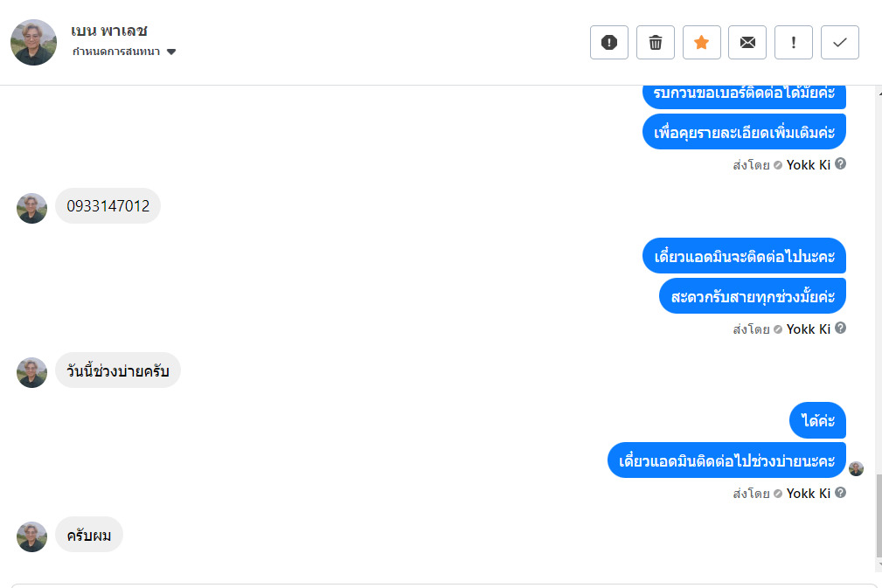Click help icon below เพื่อคุยรายละเอียดเพิ่มเติมค่ะ message
Image resolution: width=882 pixels, height=588 pixels.
[841, 163]
